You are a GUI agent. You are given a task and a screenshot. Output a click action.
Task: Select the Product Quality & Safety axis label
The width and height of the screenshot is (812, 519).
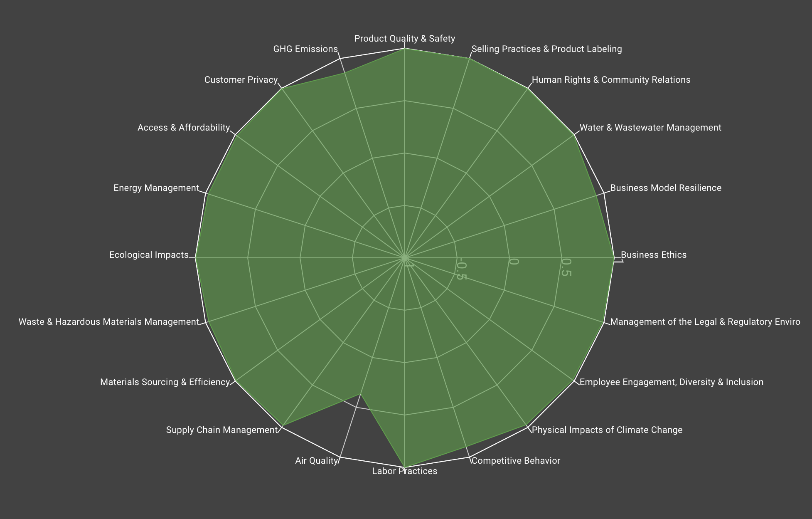[x=405, y=38]
